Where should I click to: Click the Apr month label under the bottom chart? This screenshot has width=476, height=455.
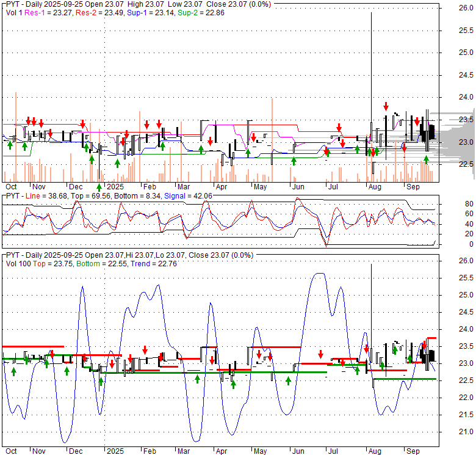point(222,451)
